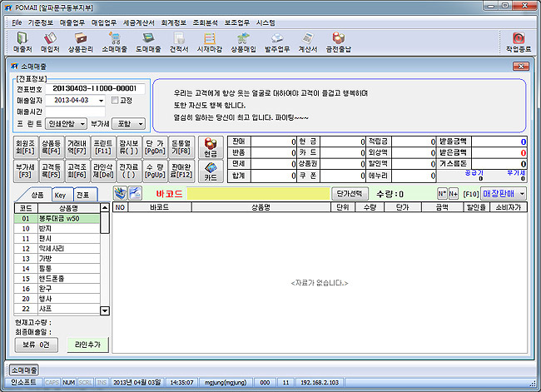Click the 부가세[F3] button

(26, 171)
